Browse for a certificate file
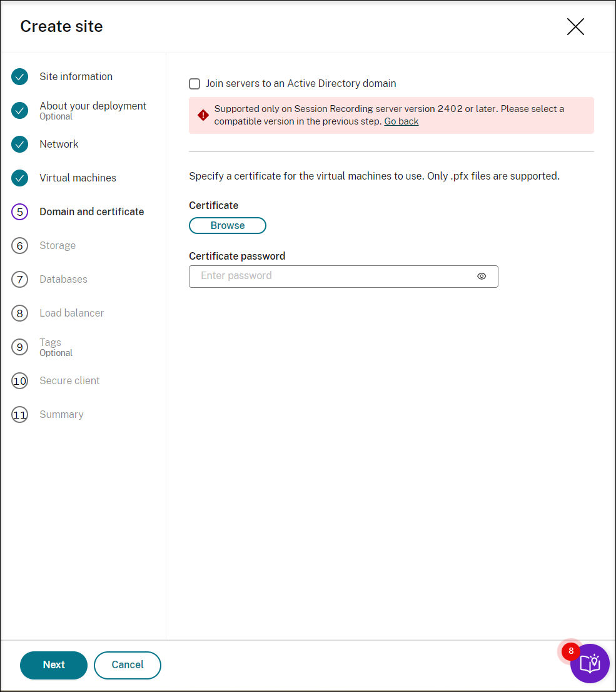 point(227,225)
